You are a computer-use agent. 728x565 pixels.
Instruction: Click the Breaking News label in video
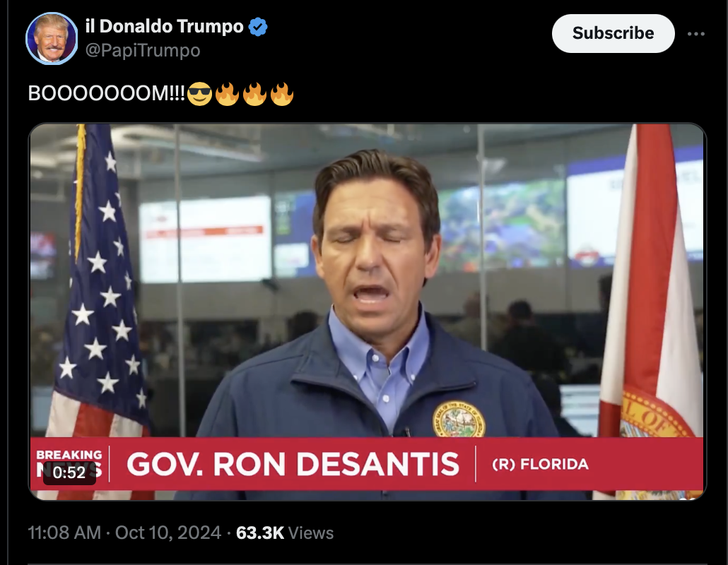pyautogui.click(x=69, y=463)
